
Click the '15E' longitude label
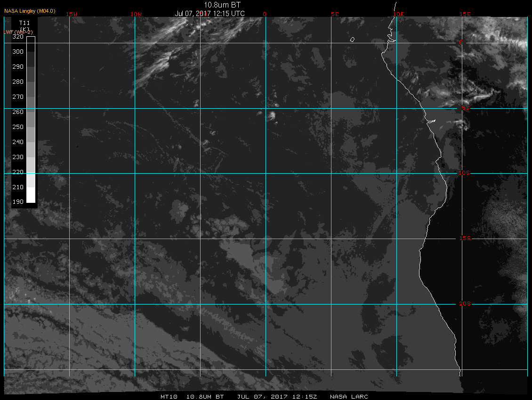[x=465, y=14]
